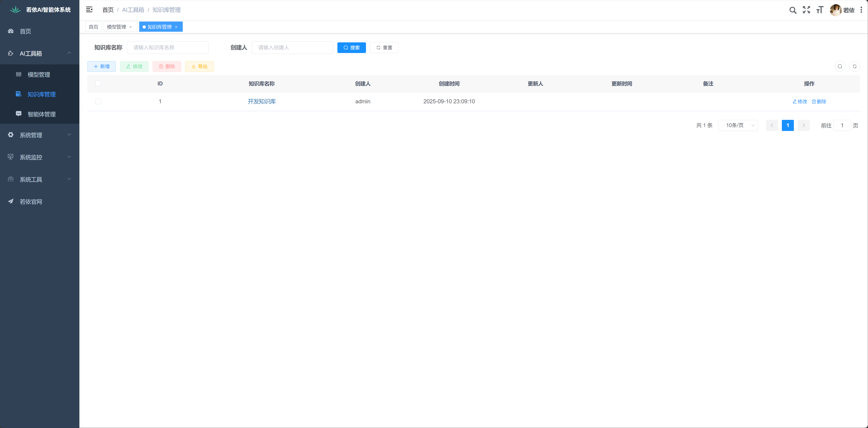The height and width of the screenshot is (428, 868).
Task: Click the 新增 button
Action: (101, 66)
